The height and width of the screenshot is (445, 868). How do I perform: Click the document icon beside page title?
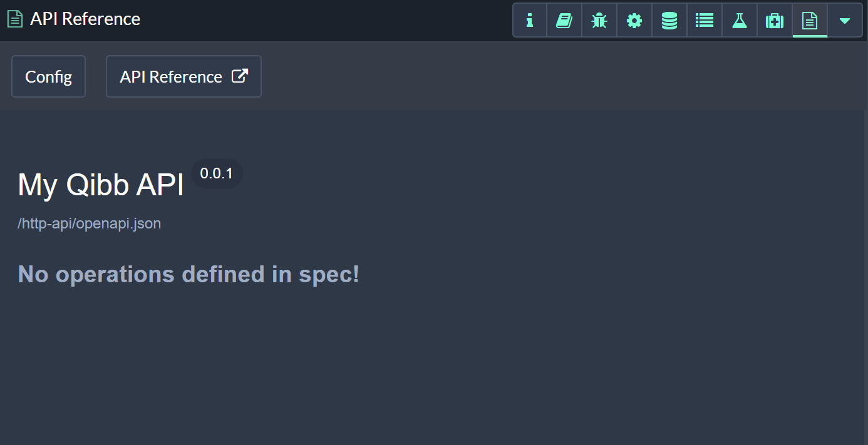coord(15,19)
